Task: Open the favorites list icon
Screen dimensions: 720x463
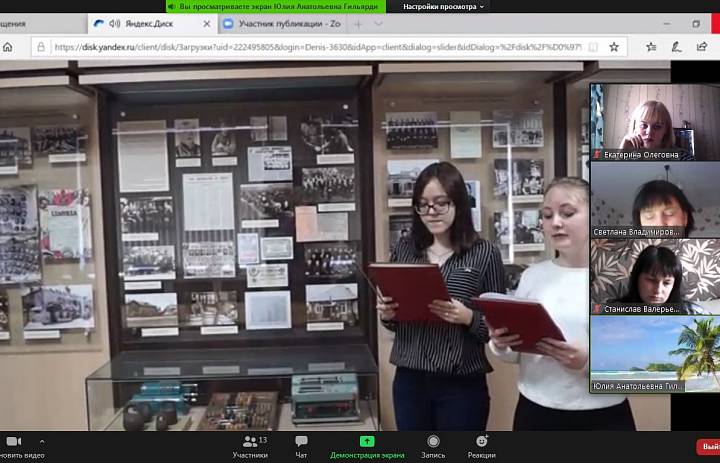Action: click(x=651, y=47)
